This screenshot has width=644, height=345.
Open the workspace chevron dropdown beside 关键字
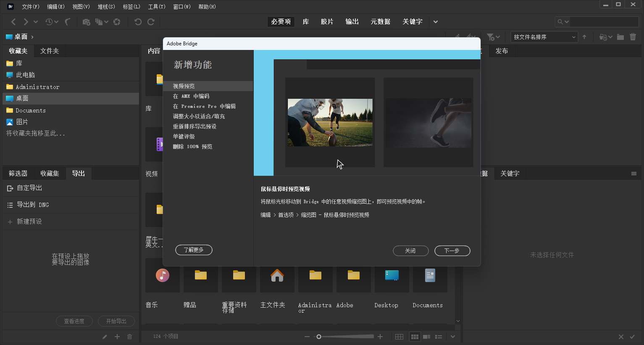tap(435, 21)
